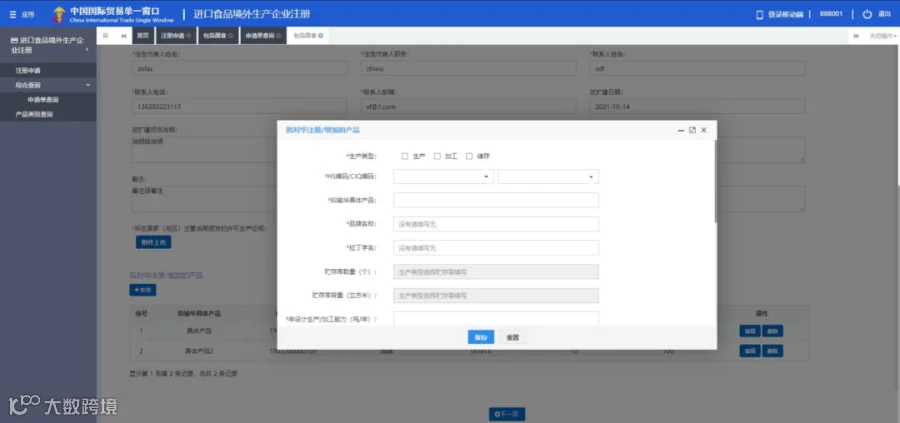Click the 品牌名称 brand name input field
This screenshot has width=900, height=423.
click(496, 224)
